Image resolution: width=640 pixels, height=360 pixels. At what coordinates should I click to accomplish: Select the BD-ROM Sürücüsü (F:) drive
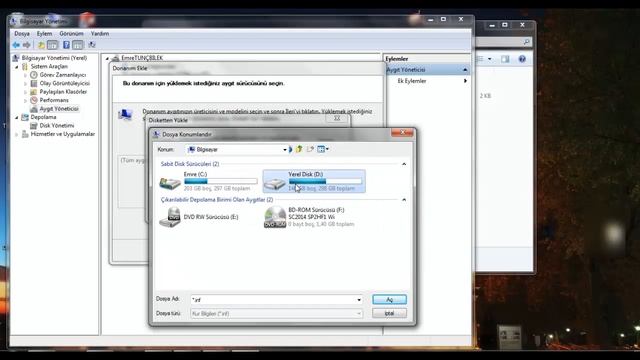pyautogui.click(x=310, y=217)
